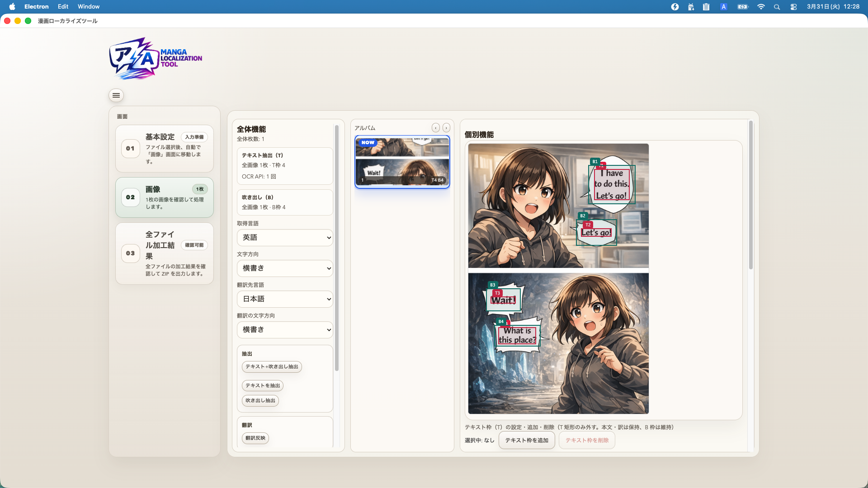Open the 翻訳の文字方向 dropdown
The height and width of the screenshot is (488, 868).
click(285, 330)
